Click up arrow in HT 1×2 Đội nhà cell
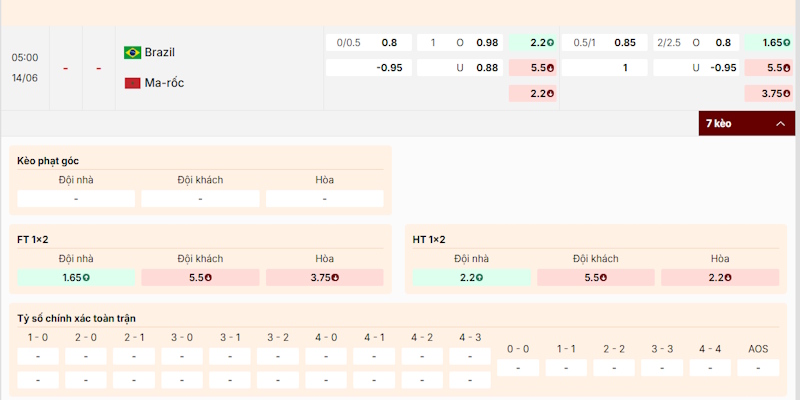 click(479, 278)
